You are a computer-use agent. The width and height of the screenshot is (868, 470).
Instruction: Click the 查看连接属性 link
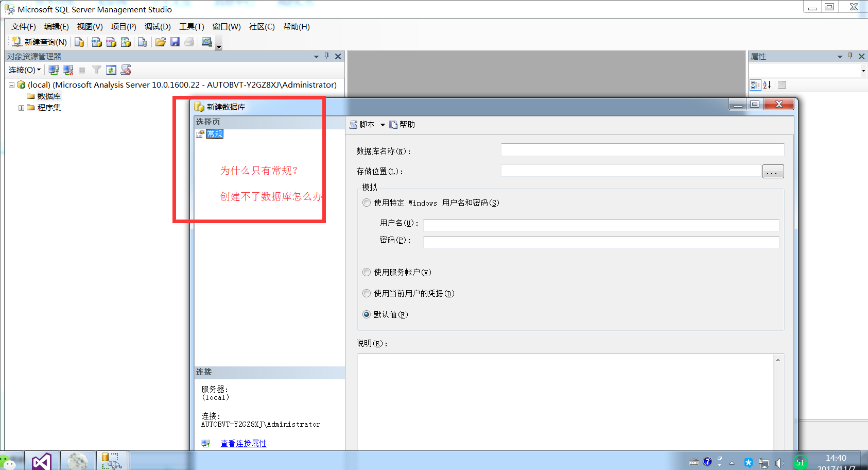tap(244, 444)
